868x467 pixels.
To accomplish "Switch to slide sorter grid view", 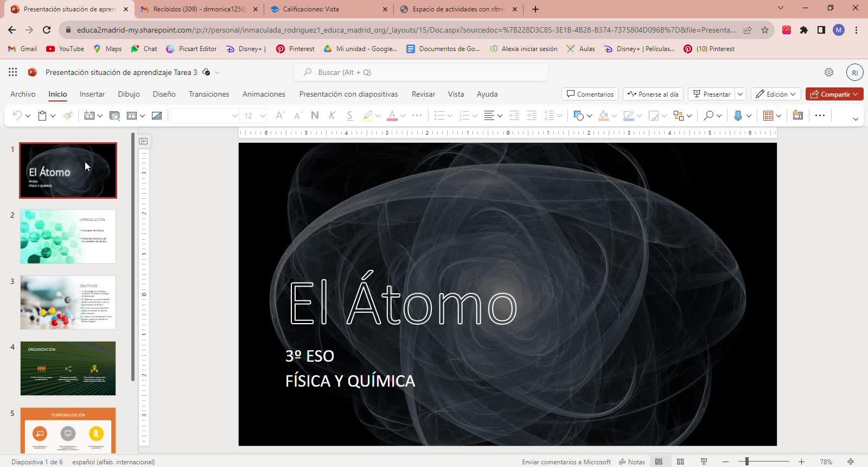I will 680,462.
